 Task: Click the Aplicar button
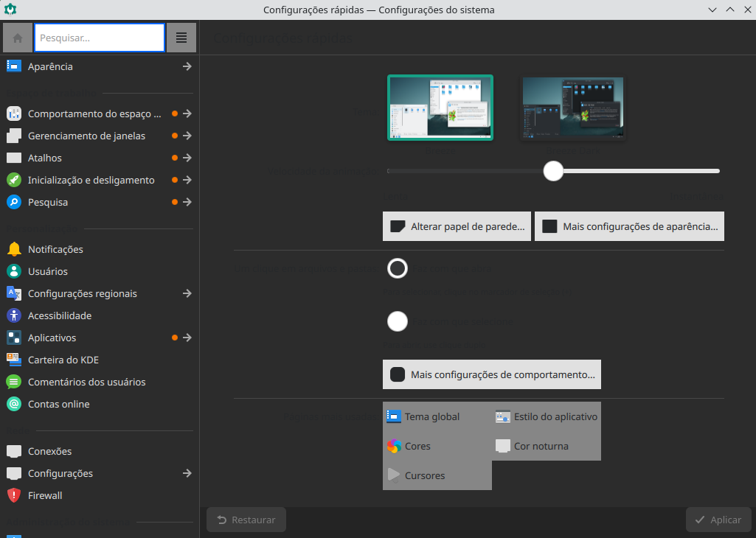point(718,520)
